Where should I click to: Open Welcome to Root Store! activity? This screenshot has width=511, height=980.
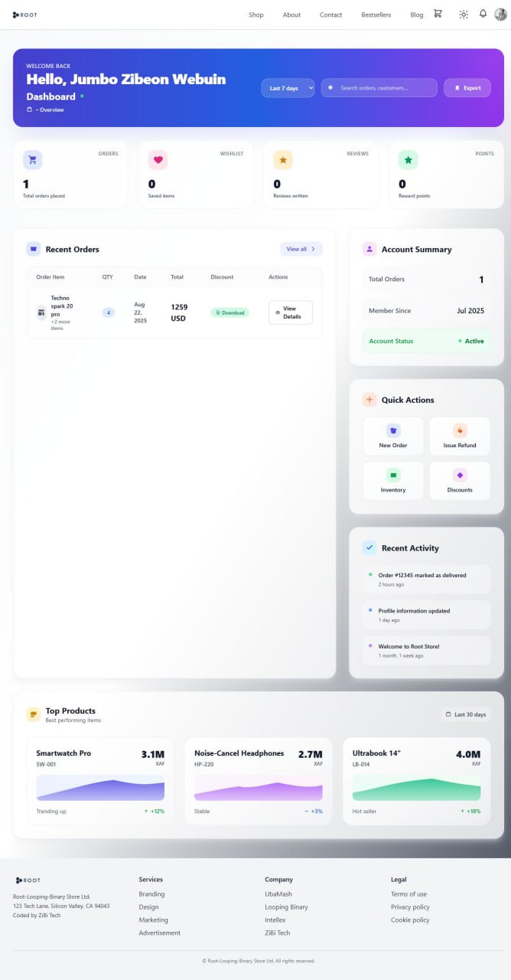[x=426, y=650]
